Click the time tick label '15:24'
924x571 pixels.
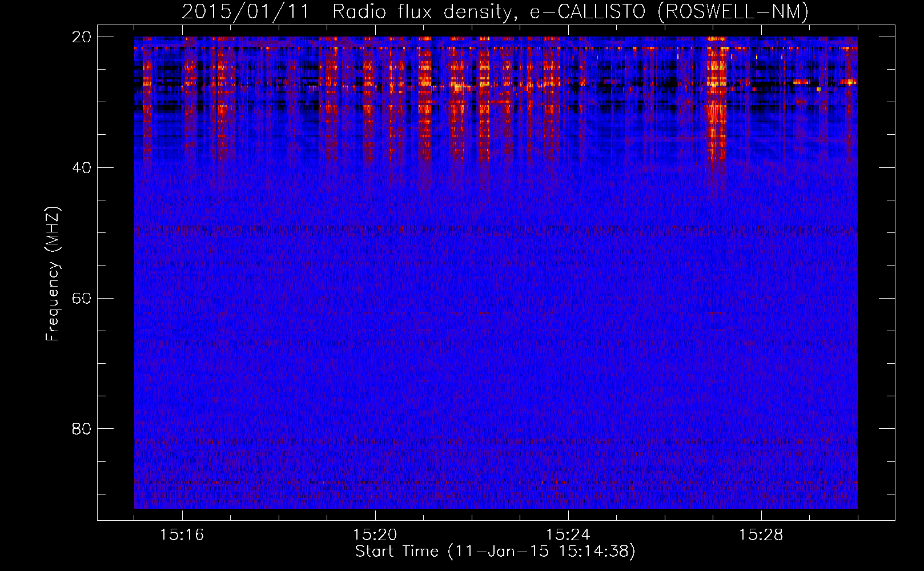click(568, 534)
